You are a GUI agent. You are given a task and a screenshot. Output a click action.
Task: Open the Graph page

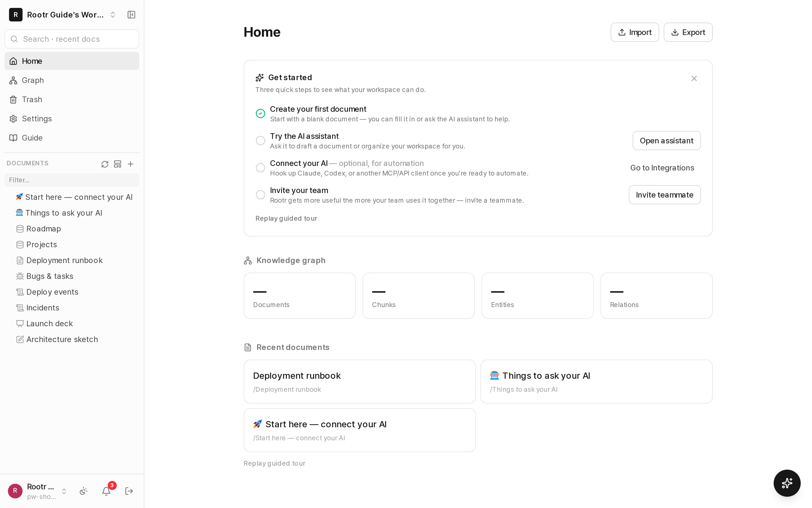coord(72,80)
